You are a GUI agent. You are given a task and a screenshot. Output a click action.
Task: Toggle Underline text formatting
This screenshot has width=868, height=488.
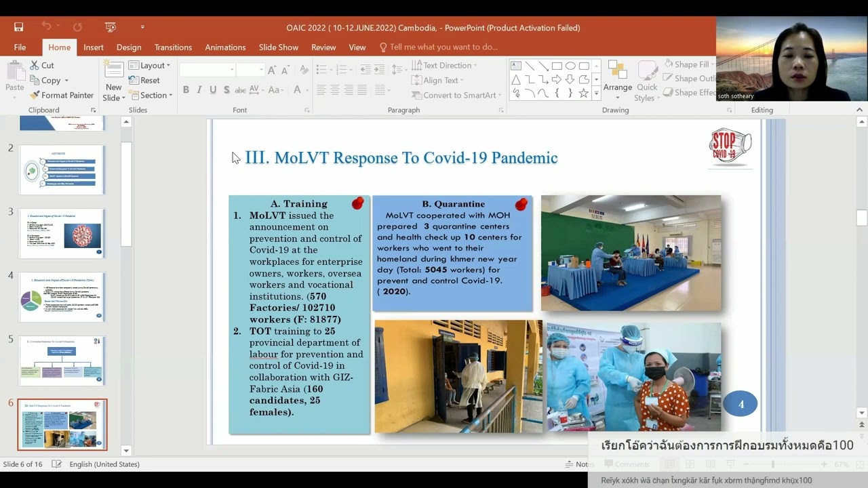click(213, 90)
